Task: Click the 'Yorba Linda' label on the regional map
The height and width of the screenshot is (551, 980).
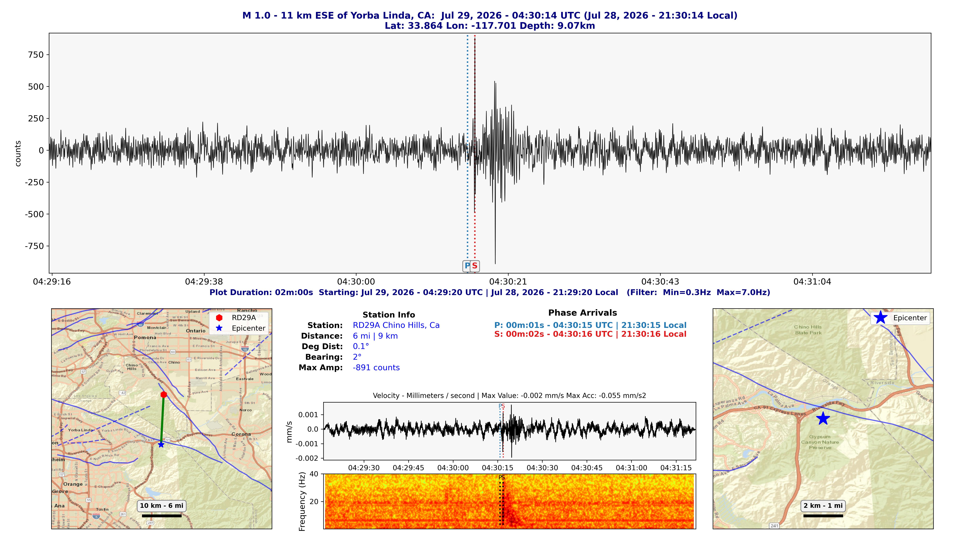Action: point(81,430)
